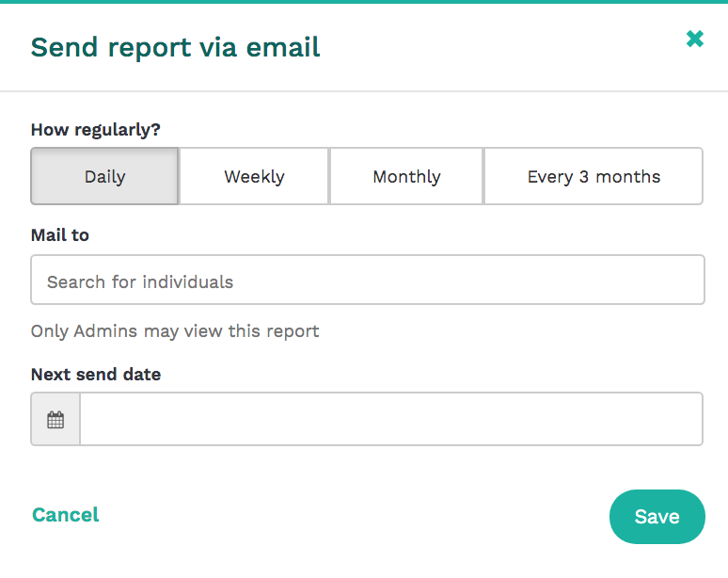Set the frequency to Every 3 months
Image resolution: width=728 pixels, height=578 pixels.
pos(593,176)
